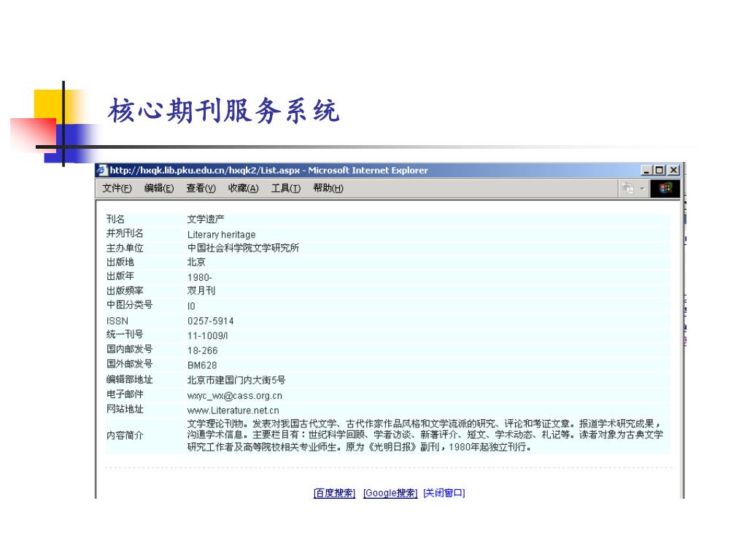Open the 查看(V) menu
This screenshot has width=747, height=560.
pyautogui.click(x=201, y=188)
